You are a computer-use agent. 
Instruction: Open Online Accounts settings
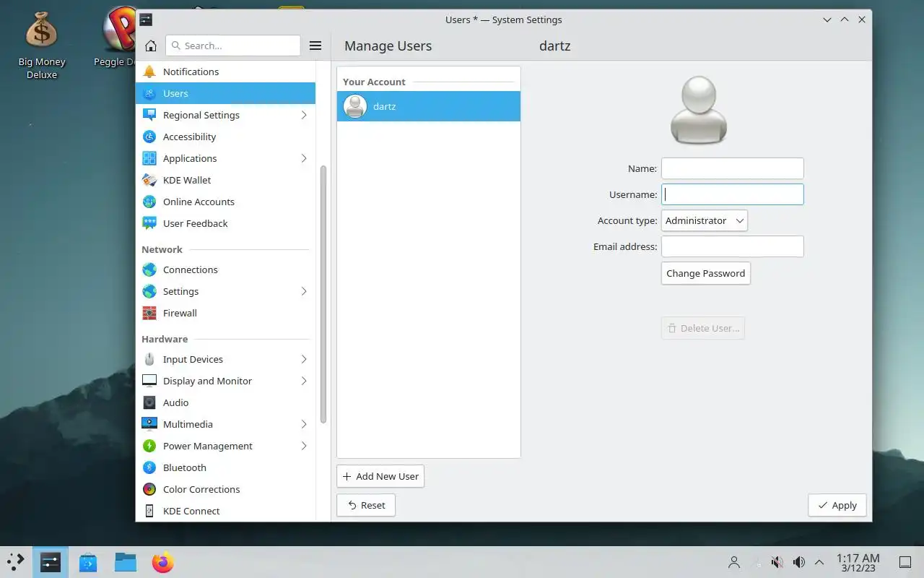tap(225, 202)
